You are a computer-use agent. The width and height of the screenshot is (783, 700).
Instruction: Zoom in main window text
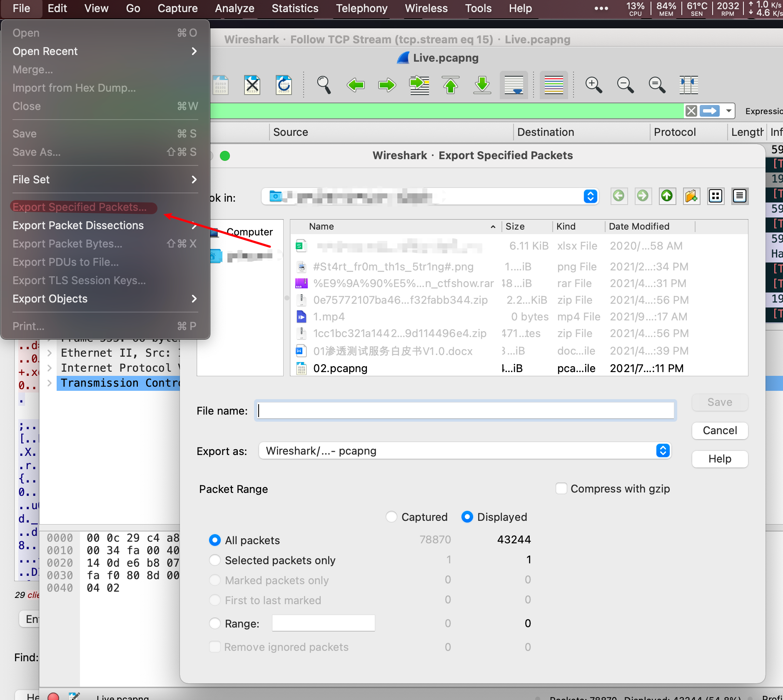(x=593, y=85)
